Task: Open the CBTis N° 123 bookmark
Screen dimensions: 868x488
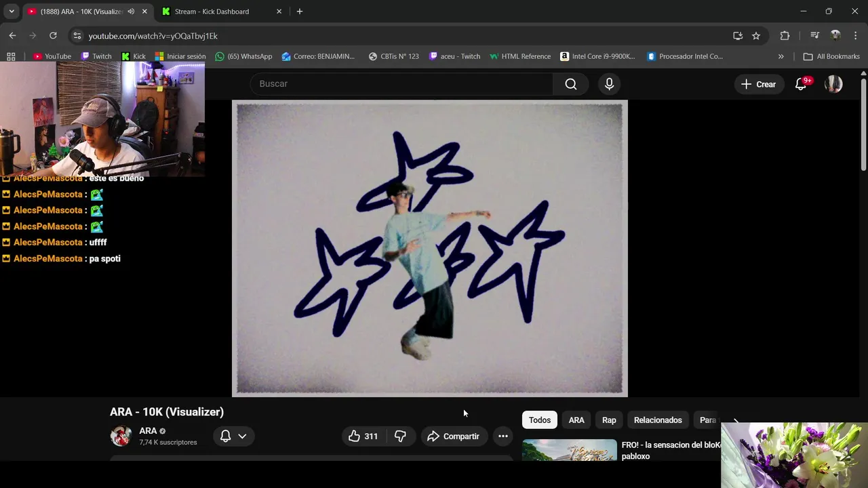Action: pos(394,56)
